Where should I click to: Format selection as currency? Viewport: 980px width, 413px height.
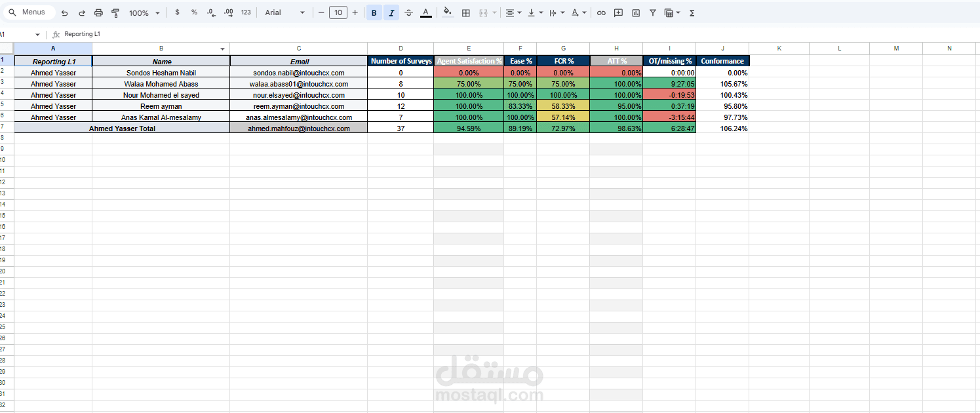[177, 12]
